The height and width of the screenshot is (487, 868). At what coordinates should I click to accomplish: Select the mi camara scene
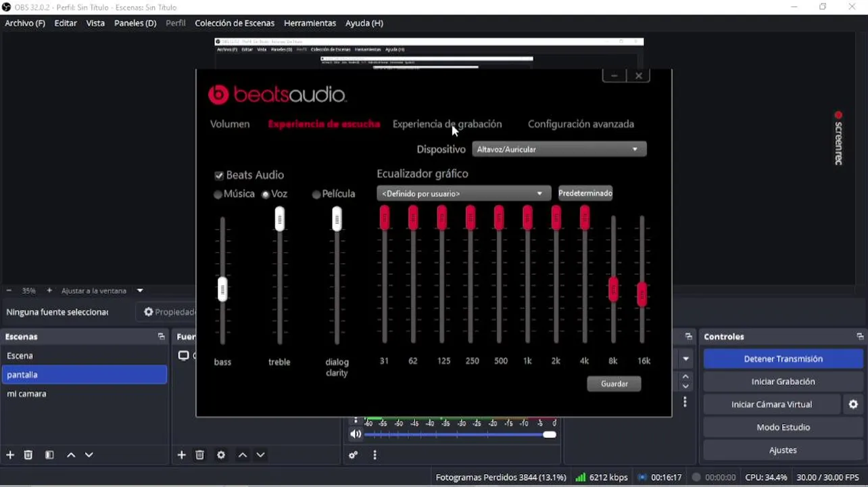[84, 394]
